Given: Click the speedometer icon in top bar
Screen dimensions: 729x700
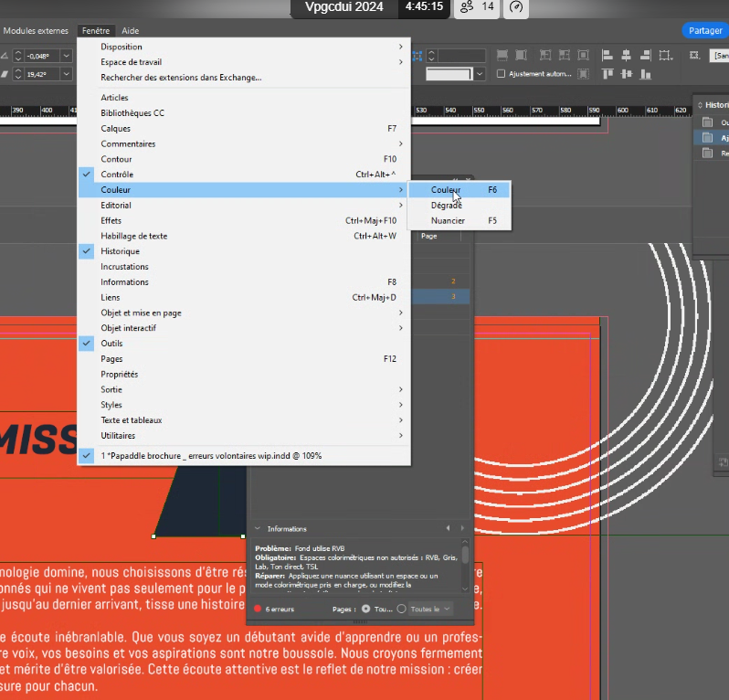Looking at the screenshot, I should click(516, 7).
